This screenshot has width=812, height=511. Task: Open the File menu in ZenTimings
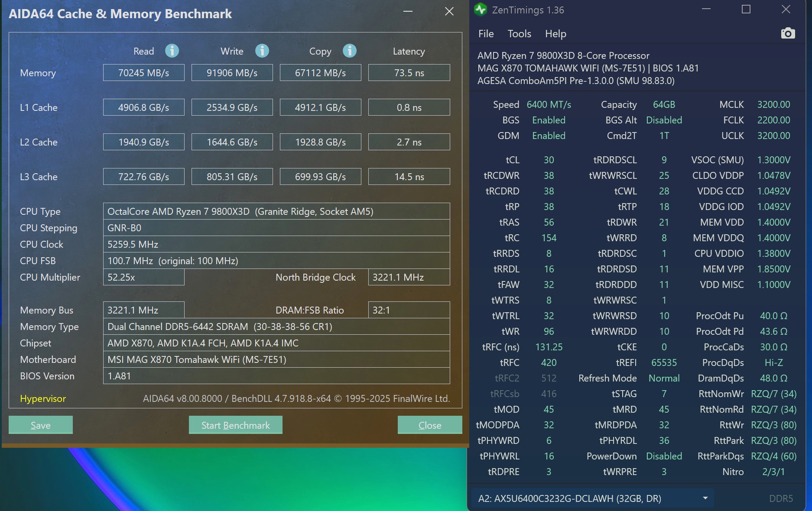coord(486,34)
